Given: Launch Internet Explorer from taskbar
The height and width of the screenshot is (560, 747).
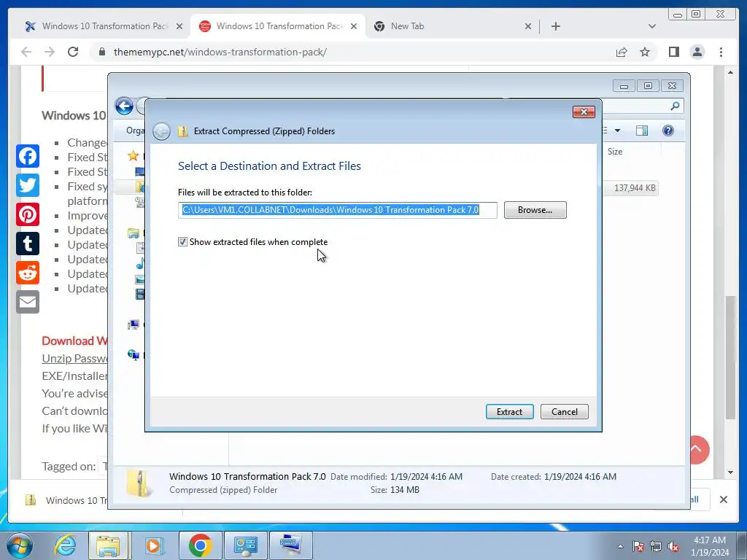Looking at the screenshot, I should coord(65,545).
